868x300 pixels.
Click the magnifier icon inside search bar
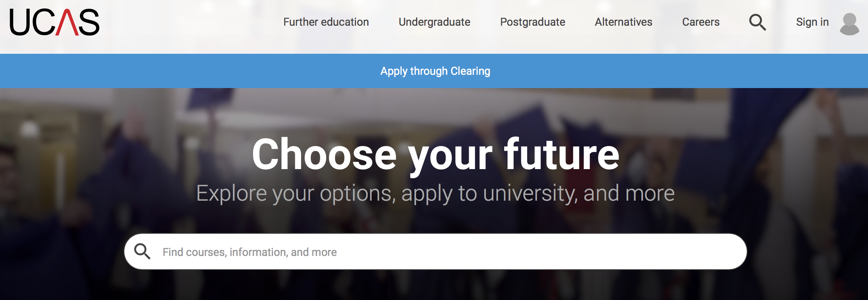[142, 251]
